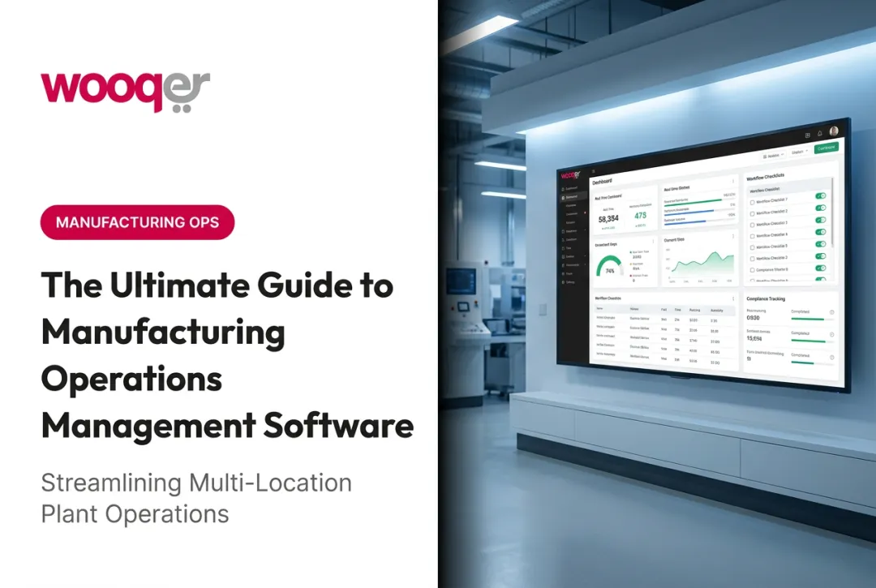This screenshot has width=876, height=588.
Task: Open the kebab menu on the 74% gauge card
Action: (x=653, y=241)
